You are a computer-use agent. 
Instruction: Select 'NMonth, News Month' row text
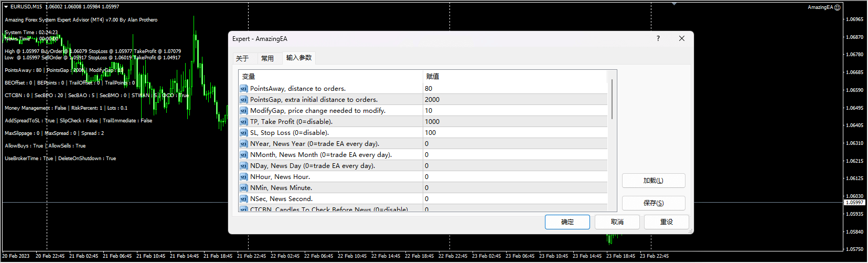pos(321,155)
